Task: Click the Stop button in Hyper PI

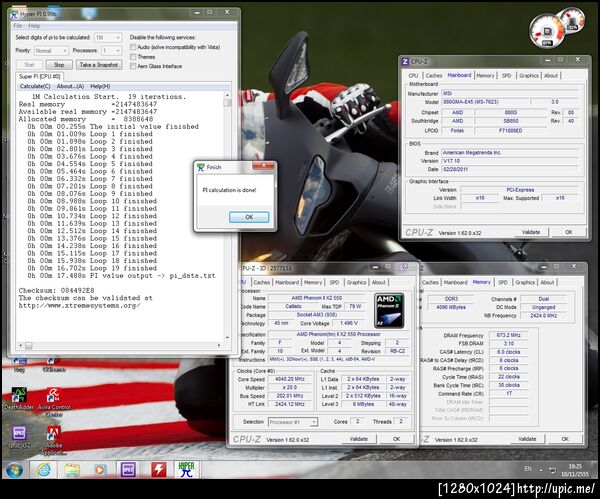Action: pos(59,65)
